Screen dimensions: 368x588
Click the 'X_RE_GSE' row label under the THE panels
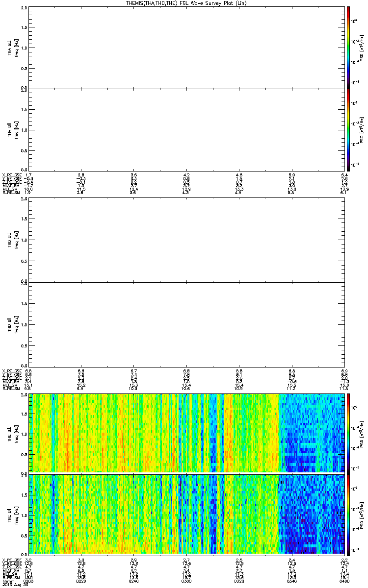pyautogui.click(x=11, y=560)
